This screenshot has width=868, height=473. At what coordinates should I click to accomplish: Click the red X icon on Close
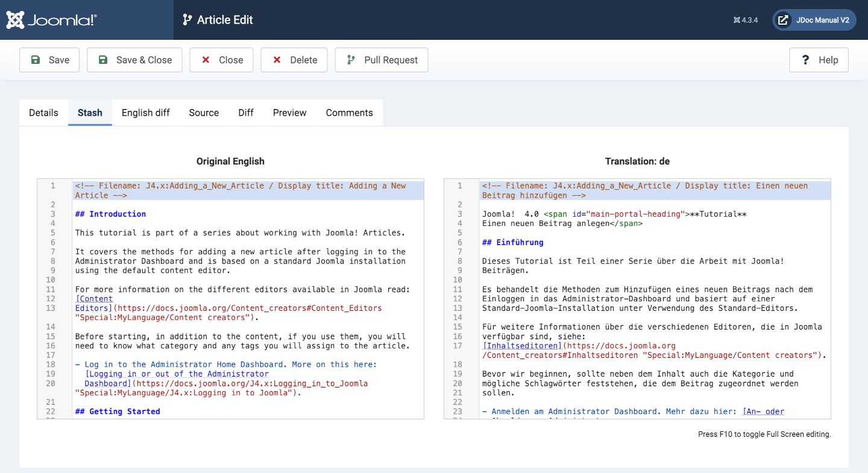pyautogui.click(x=206, y=60)
